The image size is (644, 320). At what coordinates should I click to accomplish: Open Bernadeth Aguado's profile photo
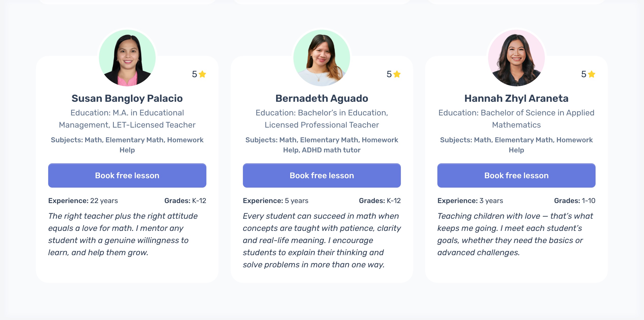point(322,58)
